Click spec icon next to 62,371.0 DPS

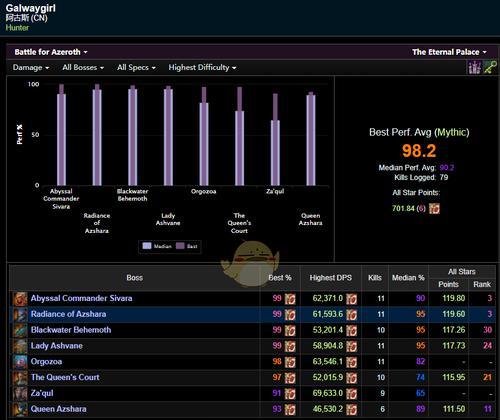click(x=351, y=299)
